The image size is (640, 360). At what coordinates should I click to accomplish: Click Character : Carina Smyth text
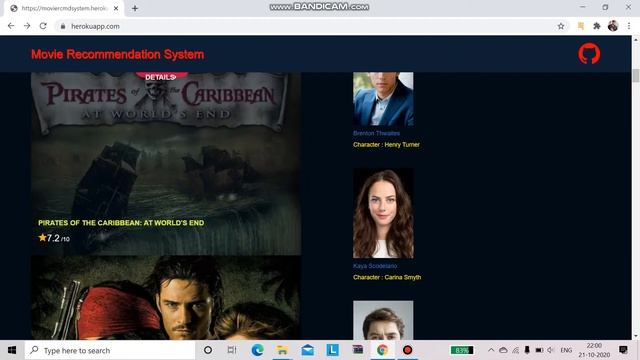click(x=387, y=277)
